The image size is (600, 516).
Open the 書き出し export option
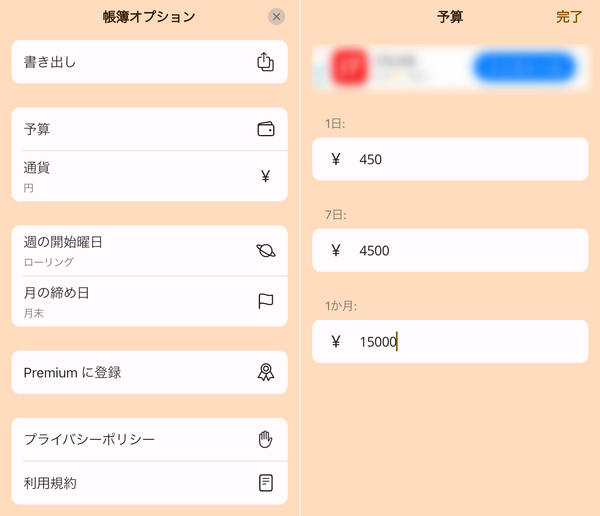150,62
